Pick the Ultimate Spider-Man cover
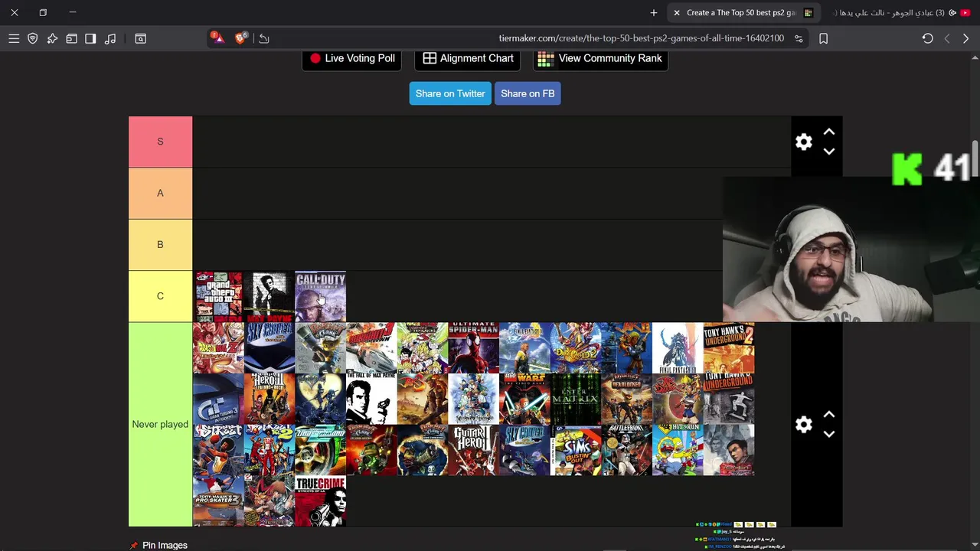Viewport: 980px width, 551px height. click(473, 348)
